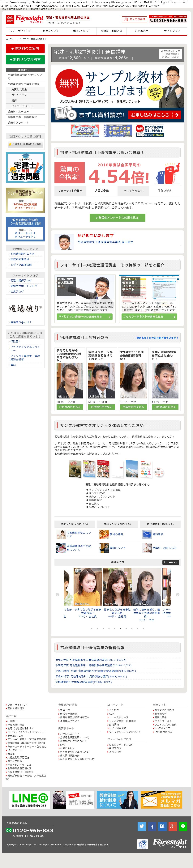The image size is (193, 868).
Task: Select カリキュラム in the sidebar course menu
Action: pyautogui.click(x=19, y=95)
